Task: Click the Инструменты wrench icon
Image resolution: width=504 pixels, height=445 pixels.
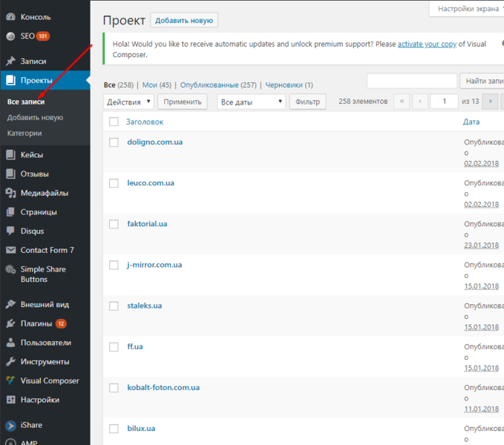Action: pos(10,362)
